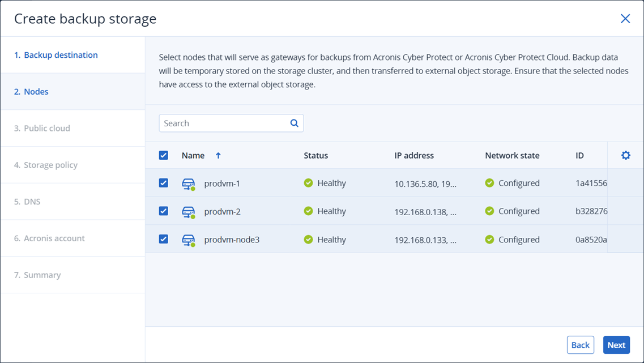644x363 pixels.
Task: Deselect the prodvm-1 node checkbox
Action: 163,182
